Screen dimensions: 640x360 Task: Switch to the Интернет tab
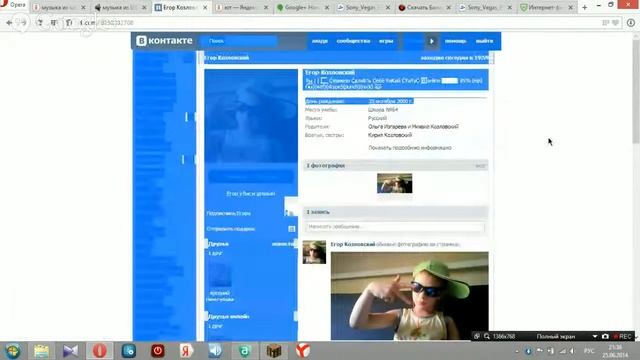(547, 7)
